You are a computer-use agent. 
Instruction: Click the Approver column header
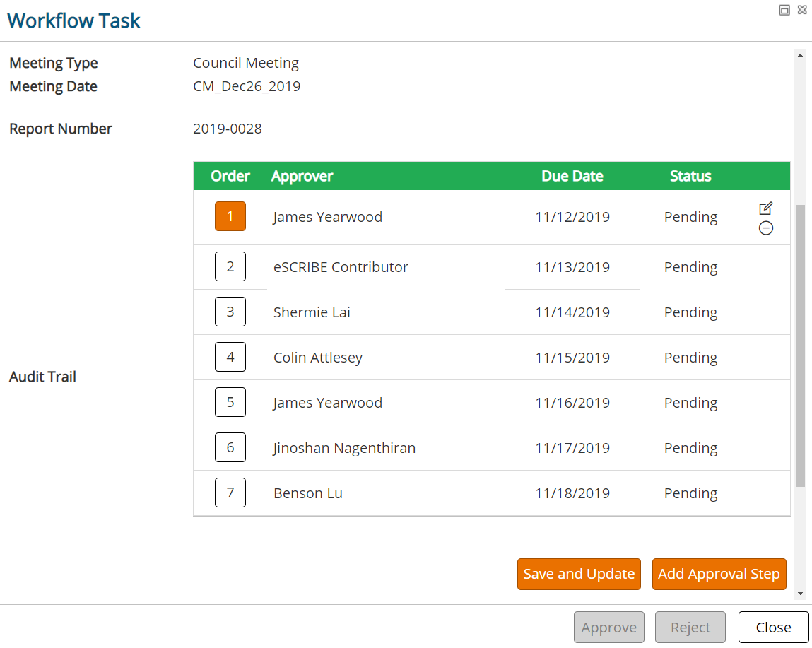pyautogui.click(x=302, y=176)
